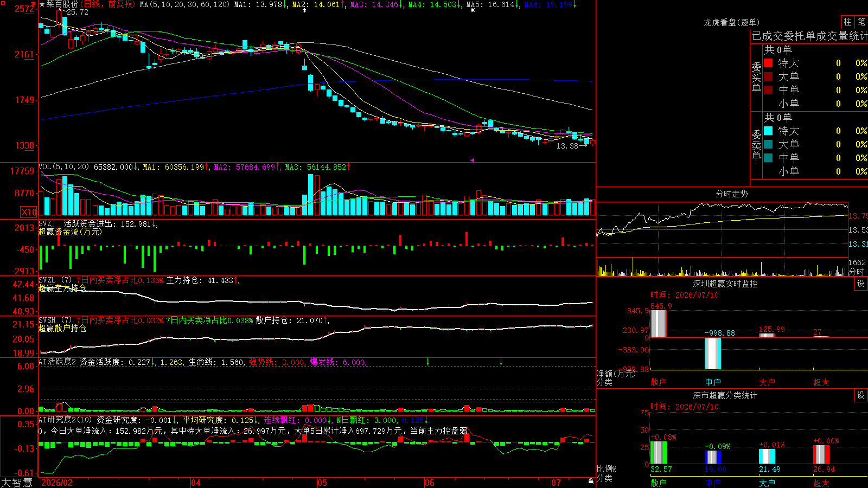Screen dimensions: 868x488
Task: Click the 散户 label under the 净额 bar chart
Action: (659, 382)
